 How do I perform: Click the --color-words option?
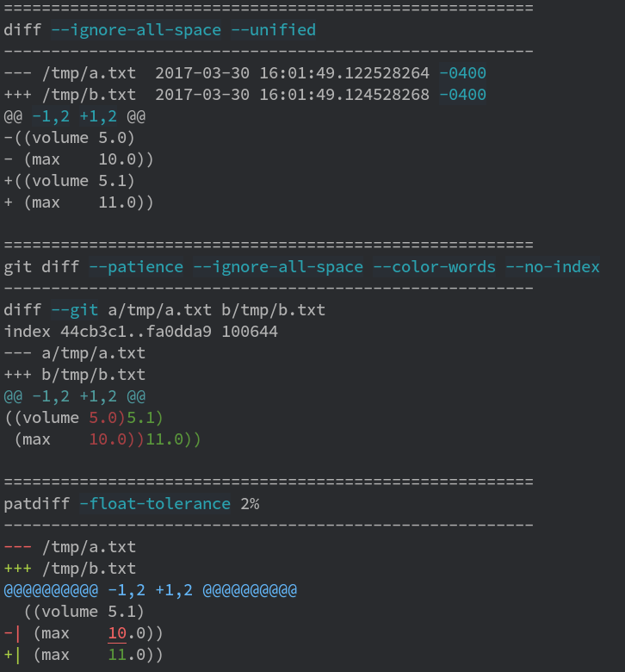click(x=435, y=267)
